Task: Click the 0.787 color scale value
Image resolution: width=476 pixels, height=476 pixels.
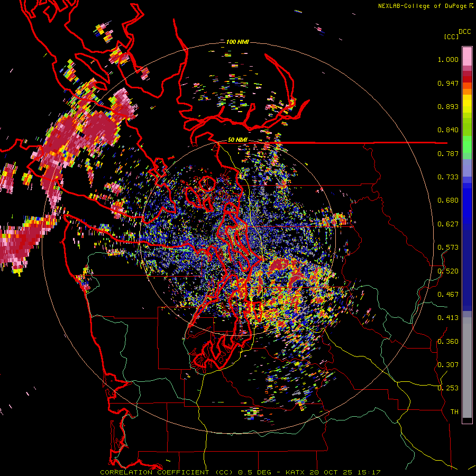Action: [x=448, y=153]
